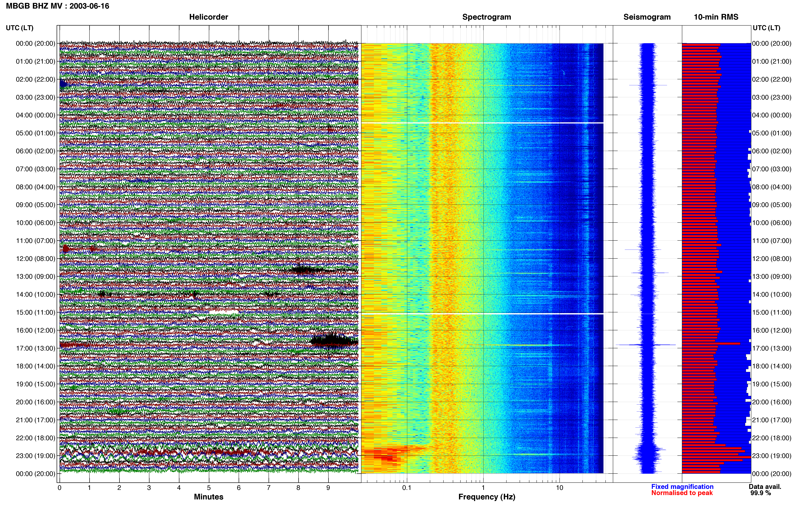Image resolution: width=812 pixels, height=508 pixels.
Task: Click left time label '17:00 (13:00)'
Action: pos(36,348)
